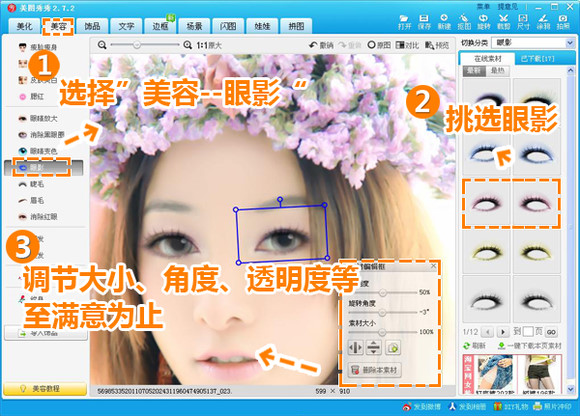Zoom in with the plus magnifier
Viewport: 580px width, 416px height.
click(188, 45)
